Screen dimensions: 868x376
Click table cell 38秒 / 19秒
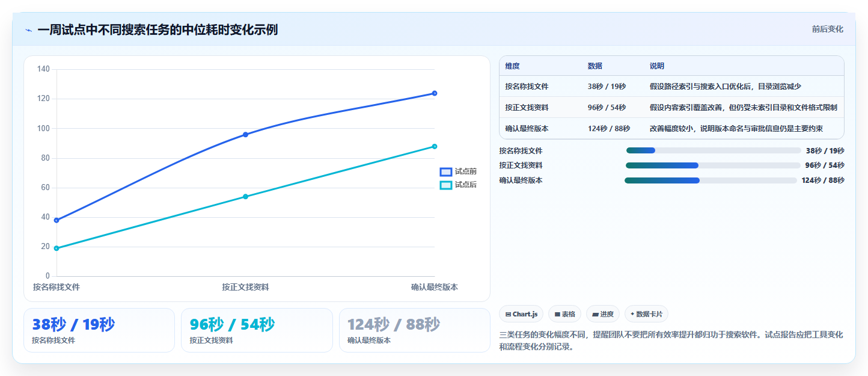point(607,87)
